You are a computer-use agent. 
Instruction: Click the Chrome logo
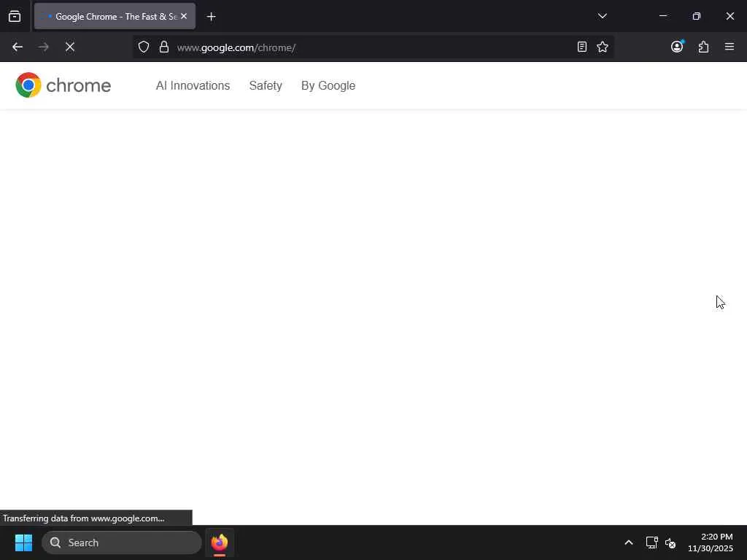[63, 85]
